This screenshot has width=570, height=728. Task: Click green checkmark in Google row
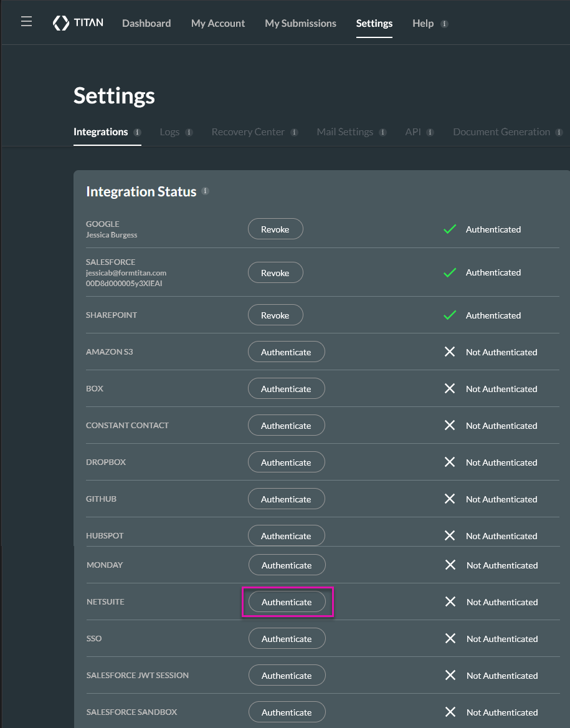pos(450,229)
